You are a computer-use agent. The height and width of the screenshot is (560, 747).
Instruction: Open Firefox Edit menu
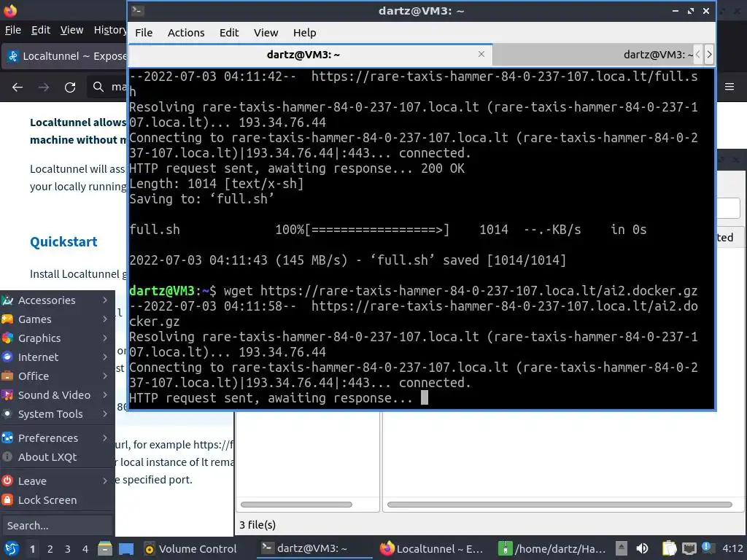[x=41, y=30]
